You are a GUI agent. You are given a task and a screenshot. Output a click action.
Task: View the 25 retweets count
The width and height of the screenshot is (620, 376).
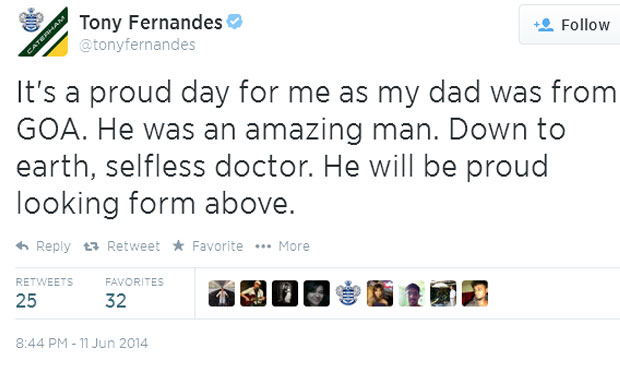26,301
